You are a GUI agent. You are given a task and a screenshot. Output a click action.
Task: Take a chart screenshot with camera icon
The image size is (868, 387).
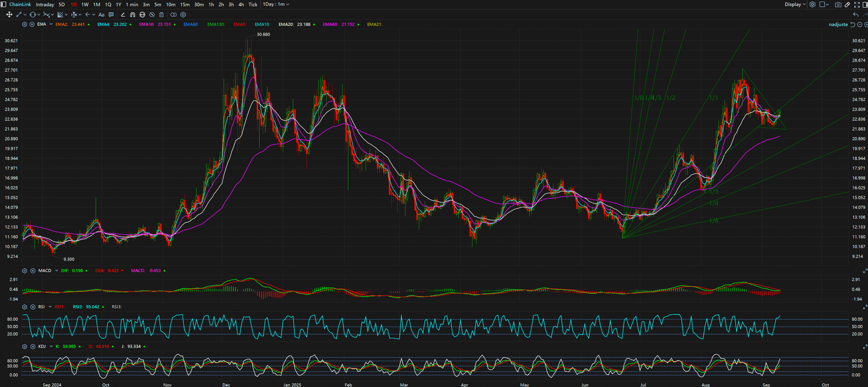[x=838, y=4]
